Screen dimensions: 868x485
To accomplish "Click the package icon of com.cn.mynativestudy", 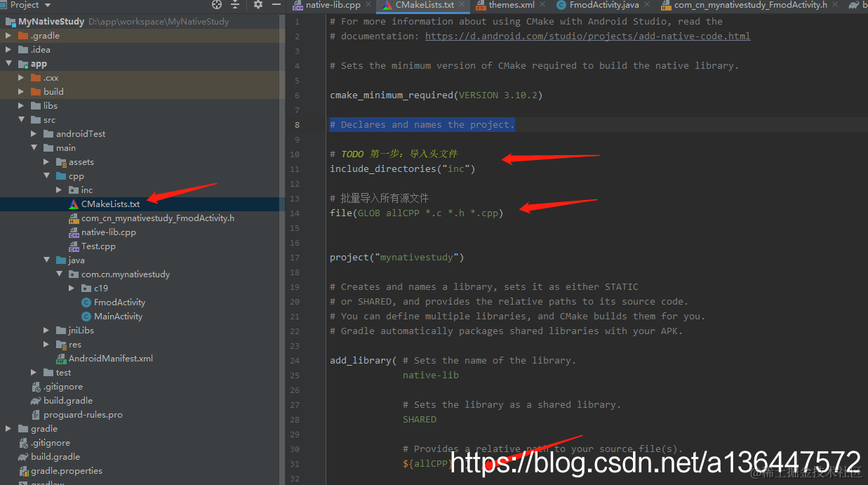I will click(x=74, y=274).
